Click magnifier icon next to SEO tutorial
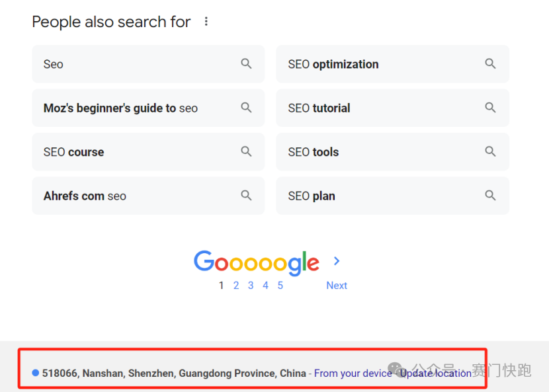 (x=490, y=108)
